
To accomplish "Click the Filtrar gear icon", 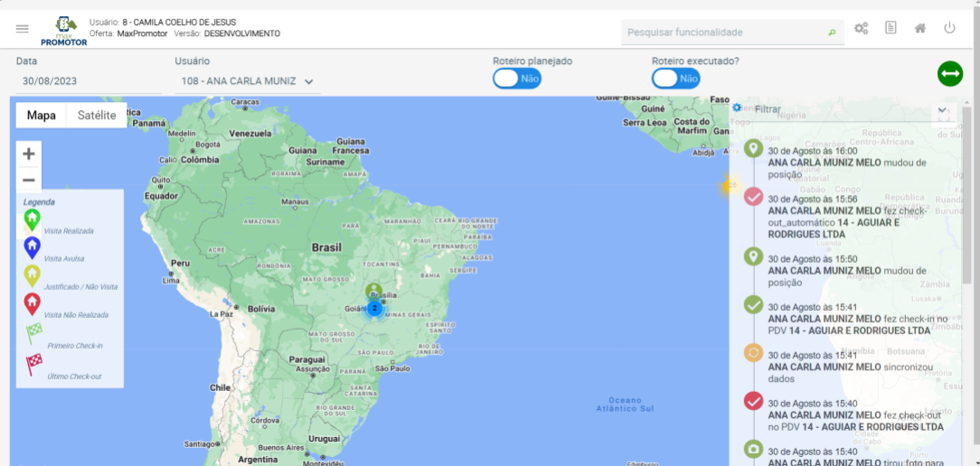I will pos(737,108).
